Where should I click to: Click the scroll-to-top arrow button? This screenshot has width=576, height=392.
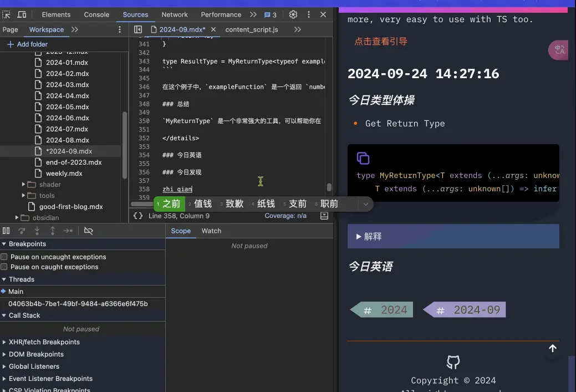[552, 348]
